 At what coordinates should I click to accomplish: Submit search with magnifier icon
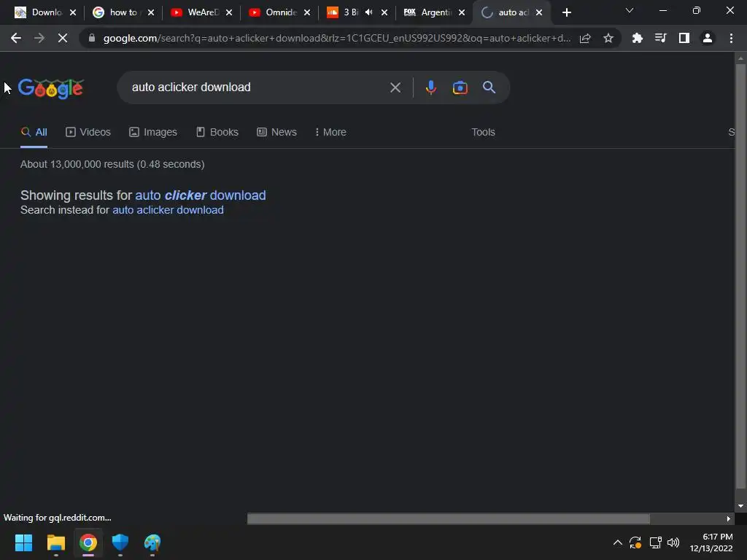489,87
